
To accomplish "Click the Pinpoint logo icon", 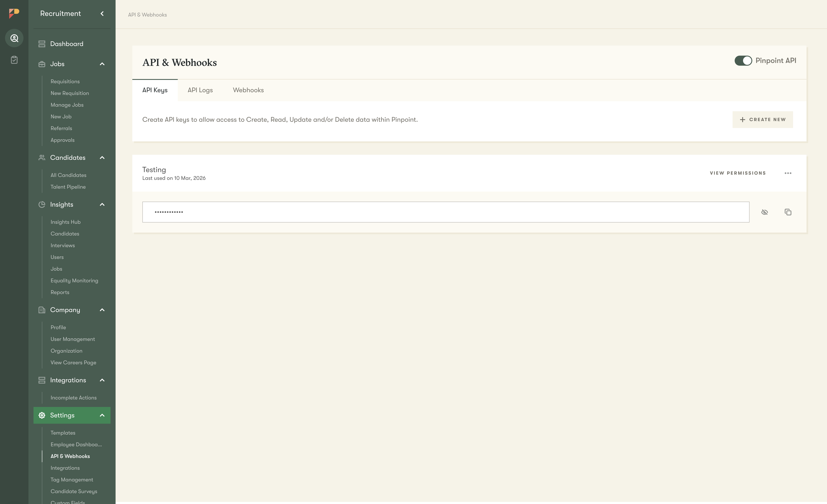I will point(14,13).
